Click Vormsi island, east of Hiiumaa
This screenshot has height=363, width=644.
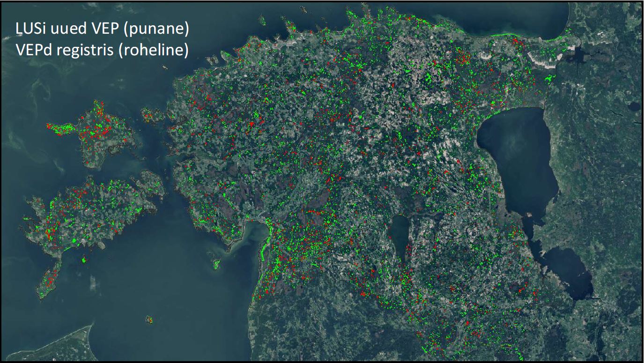point(152,114)
